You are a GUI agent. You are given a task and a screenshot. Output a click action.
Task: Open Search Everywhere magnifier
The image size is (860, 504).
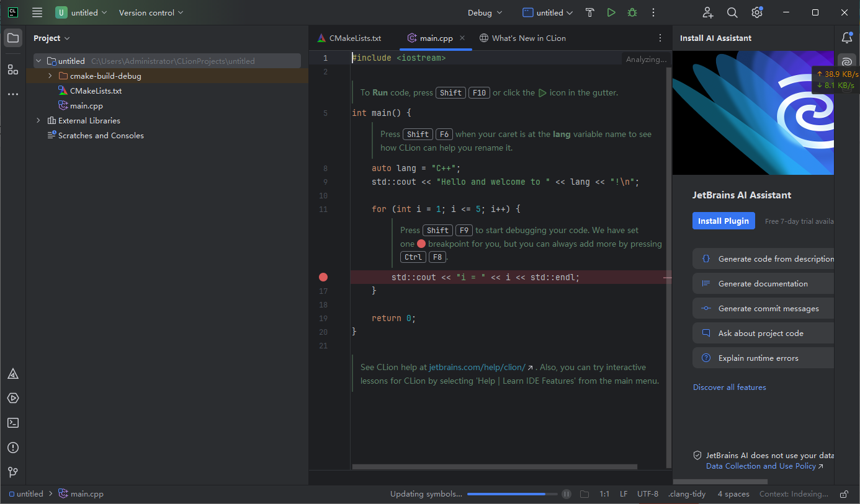click(732, 12)
